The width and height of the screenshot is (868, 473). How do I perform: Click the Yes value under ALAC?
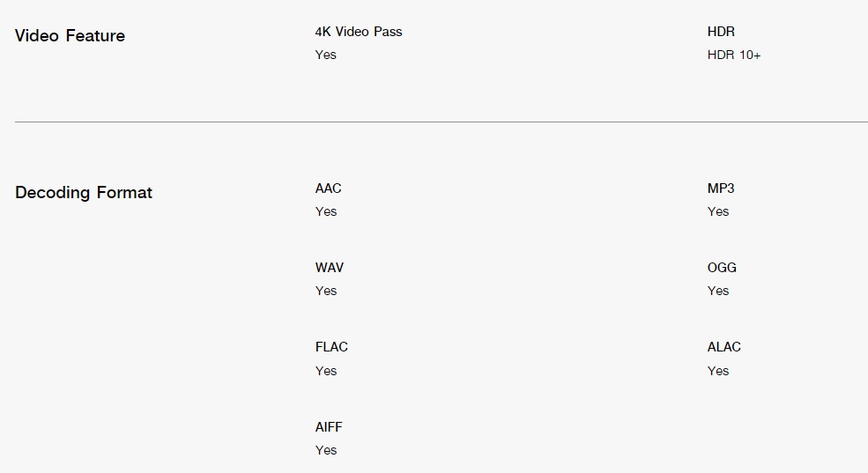click(718, 371)
